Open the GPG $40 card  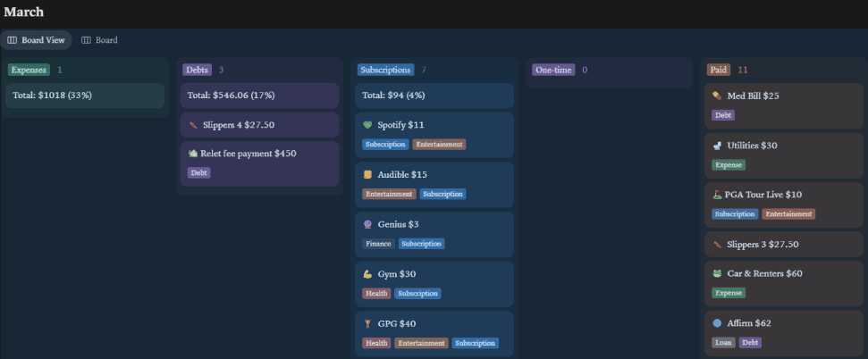[434, 334]
